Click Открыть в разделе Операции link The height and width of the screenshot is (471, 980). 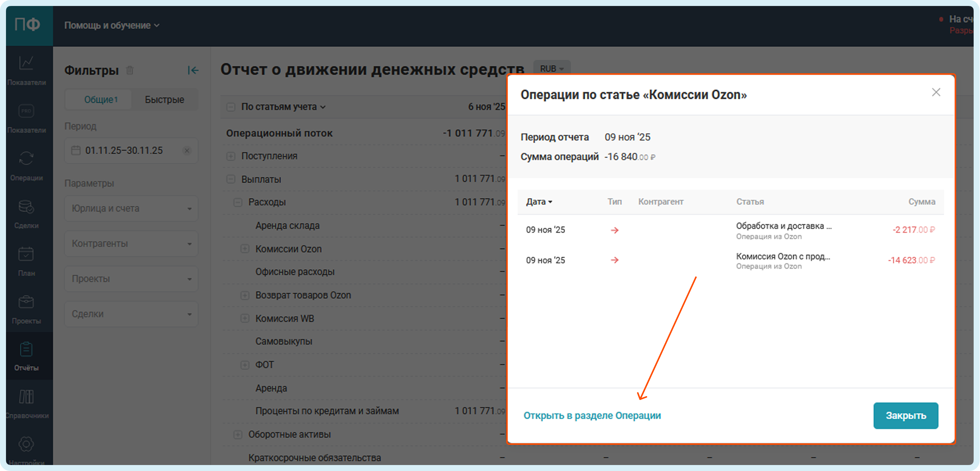point(592,415)
